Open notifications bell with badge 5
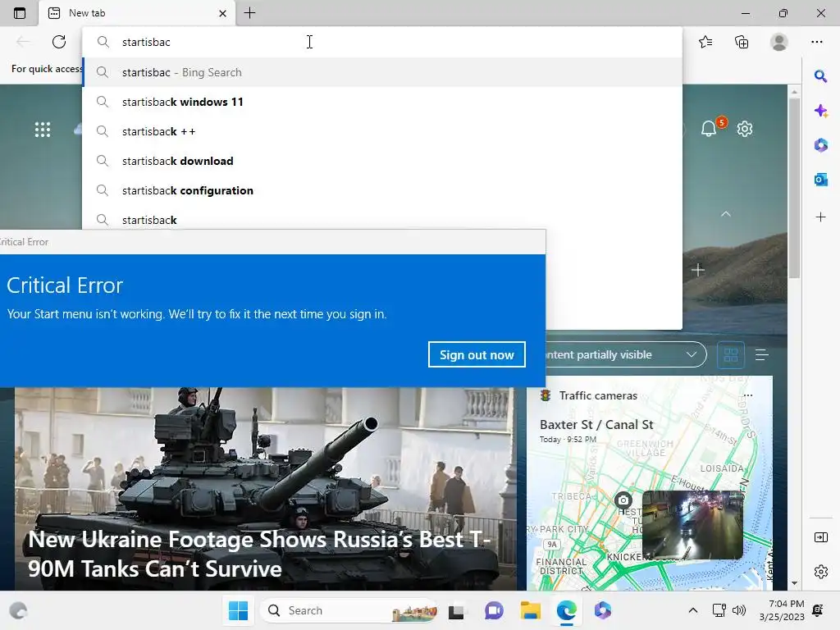840x630 pixels. pos(709,129)
